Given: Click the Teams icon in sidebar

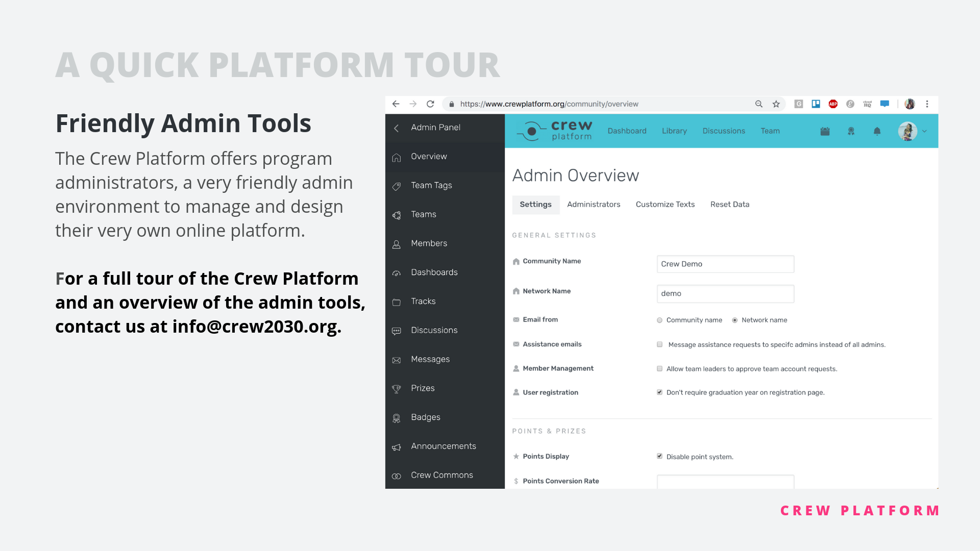Looking at the screenshot, I should click(397, 216).
